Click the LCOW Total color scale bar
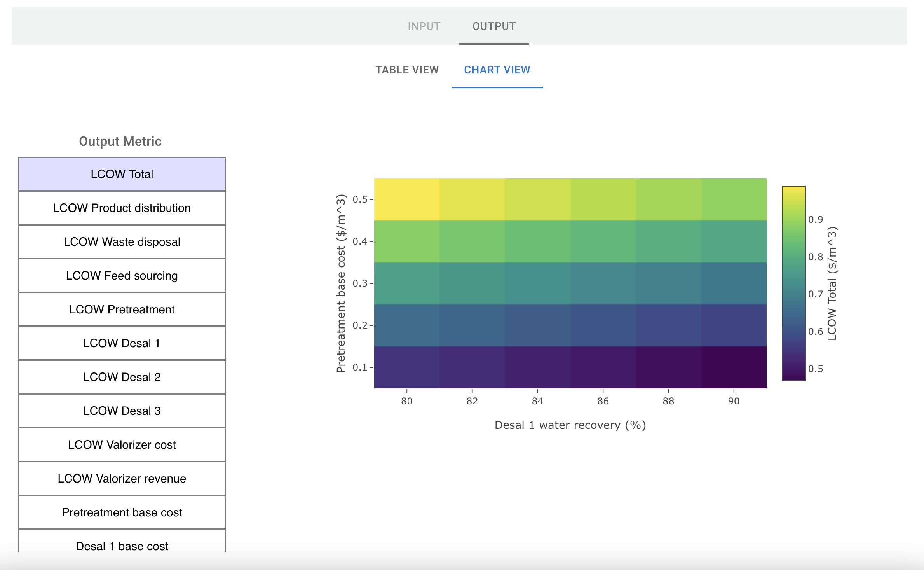Screen dimensions: 924x570 (793, 283)
